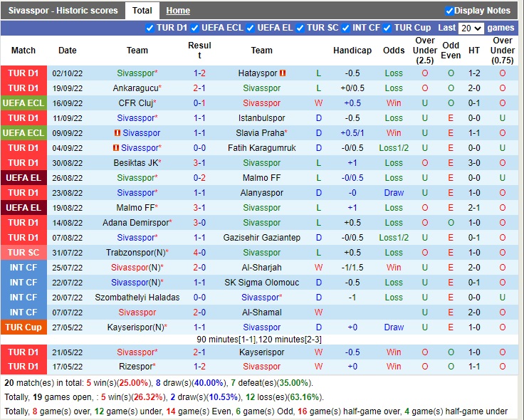The height and width of the screenshot is (420, 524).
Task: Click the red card icon next to Hatayspor
Action: point(283,73)
